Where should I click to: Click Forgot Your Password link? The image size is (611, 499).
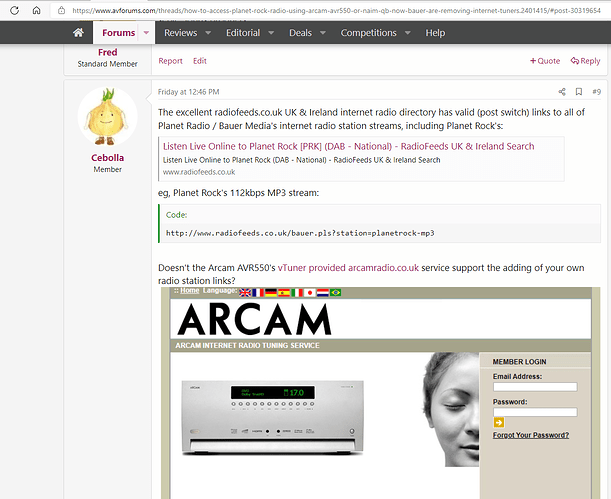click(x=531, y=435)
